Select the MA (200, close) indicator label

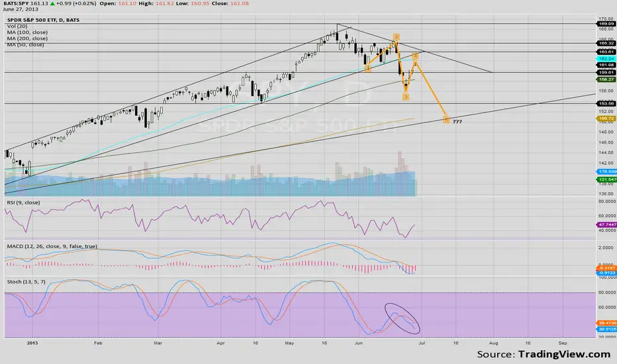(27, 38)
